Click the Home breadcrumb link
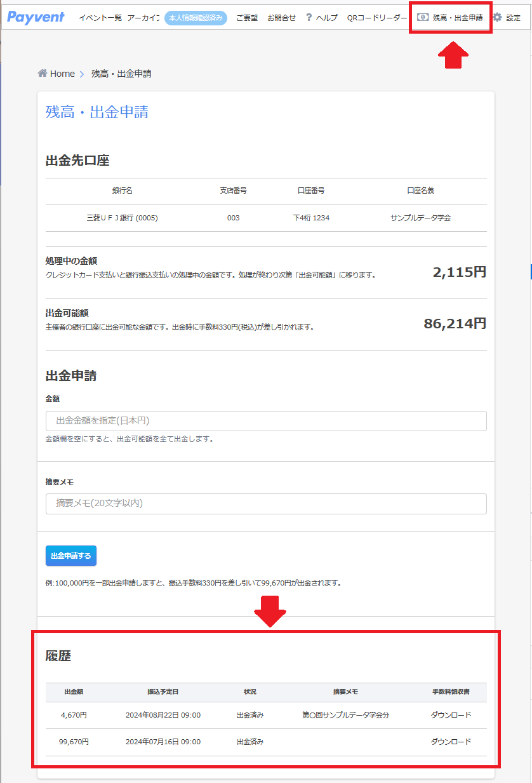 click(62, 74)
